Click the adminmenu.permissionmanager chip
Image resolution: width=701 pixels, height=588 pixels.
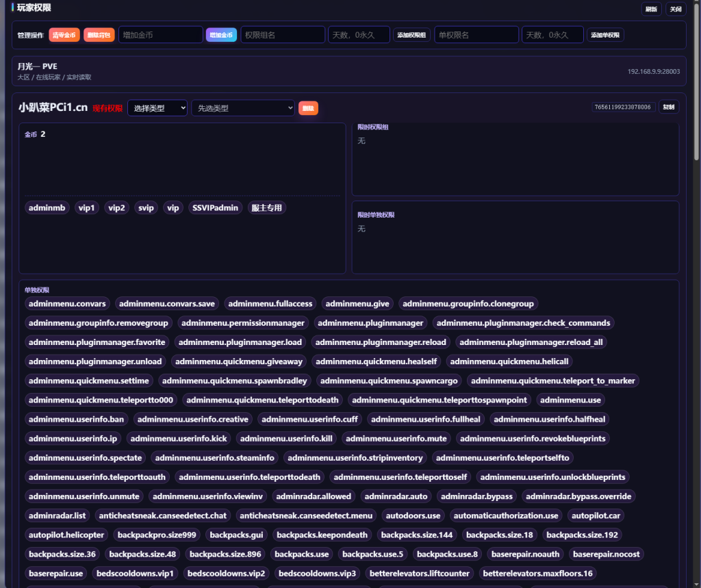(x=243, y=323)
